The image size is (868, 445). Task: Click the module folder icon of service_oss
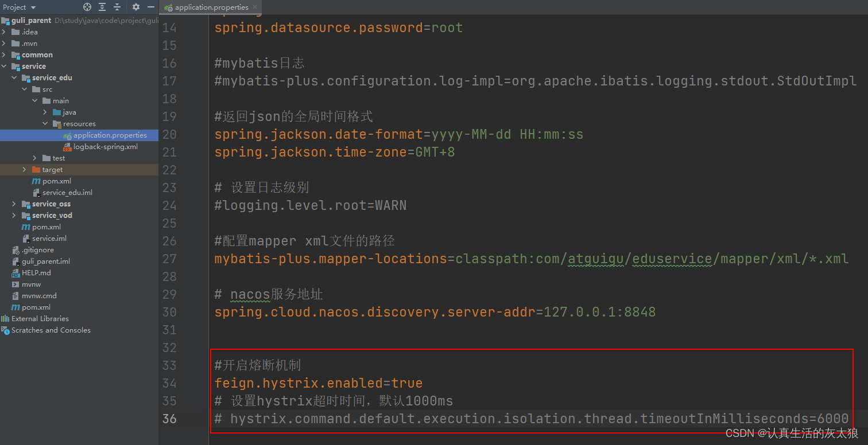point(26,204)
